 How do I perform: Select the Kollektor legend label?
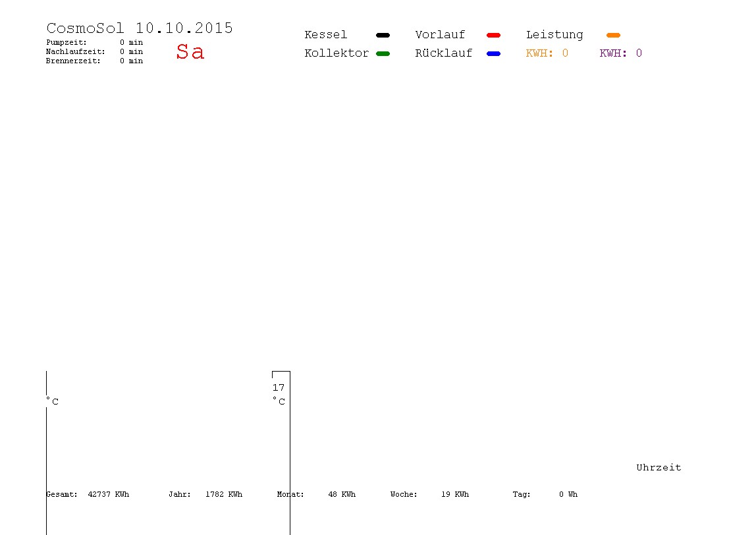337,53
